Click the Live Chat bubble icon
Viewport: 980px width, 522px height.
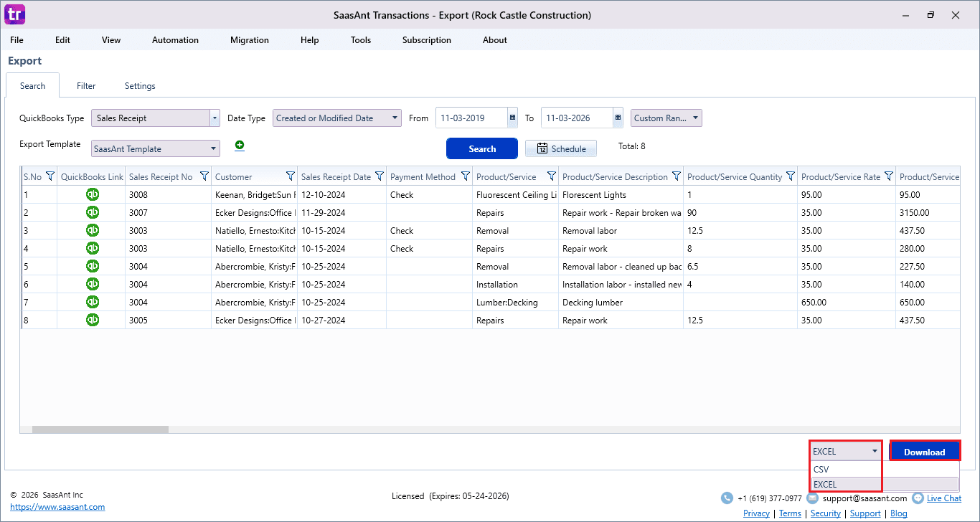[918, 498]
